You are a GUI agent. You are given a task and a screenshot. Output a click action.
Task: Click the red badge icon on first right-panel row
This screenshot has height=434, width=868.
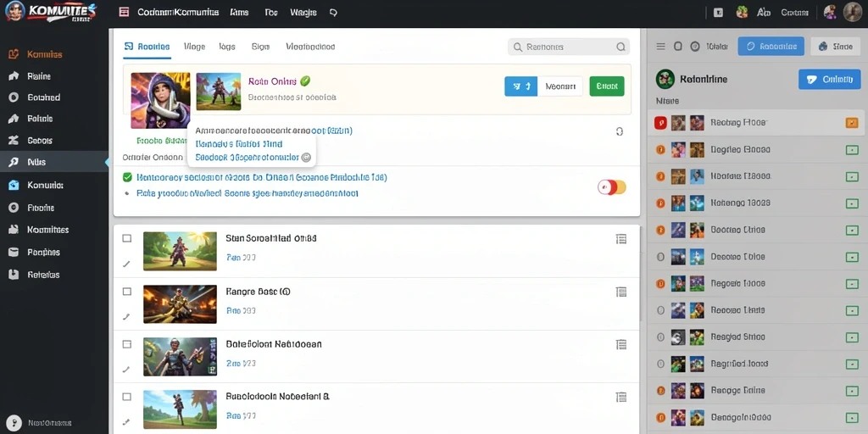pyautogui.click(x=660, y=123)
